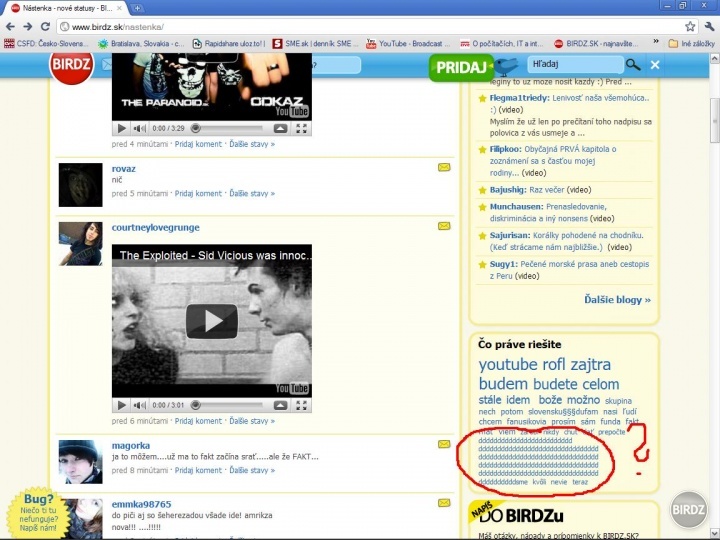
Task: Open the BIRDZ.SK - najnavšte bookmark
Action: 596,44
